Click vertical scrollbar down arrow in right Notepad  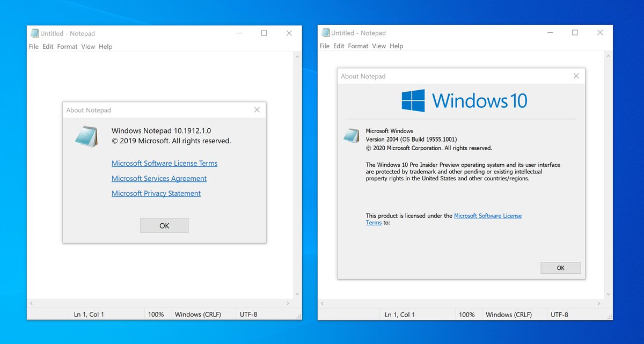click(x=609, y=294)
